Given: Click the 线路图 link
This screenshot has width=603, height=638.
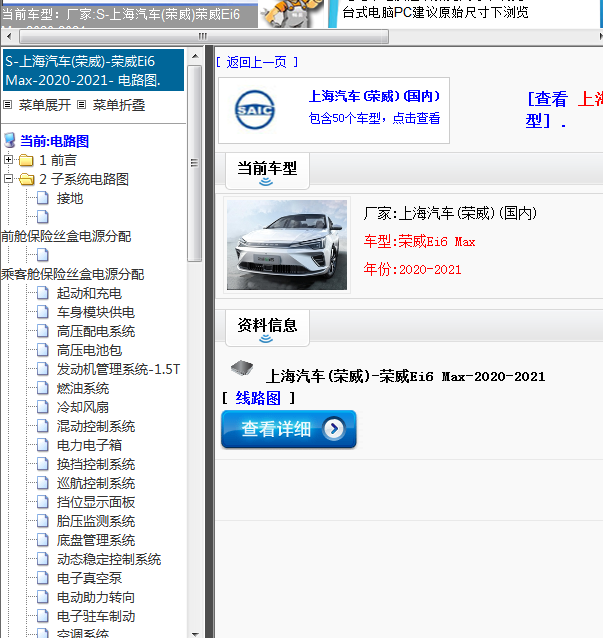Looking at the screenshot, I should (x=258, y=398).
